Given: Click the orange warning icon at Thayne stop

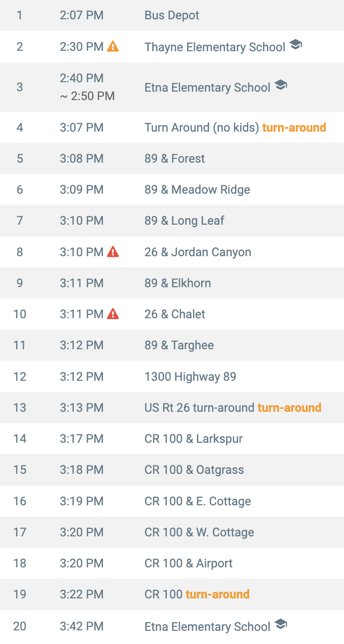Looking at the screenshot, I should coord(113,46).
